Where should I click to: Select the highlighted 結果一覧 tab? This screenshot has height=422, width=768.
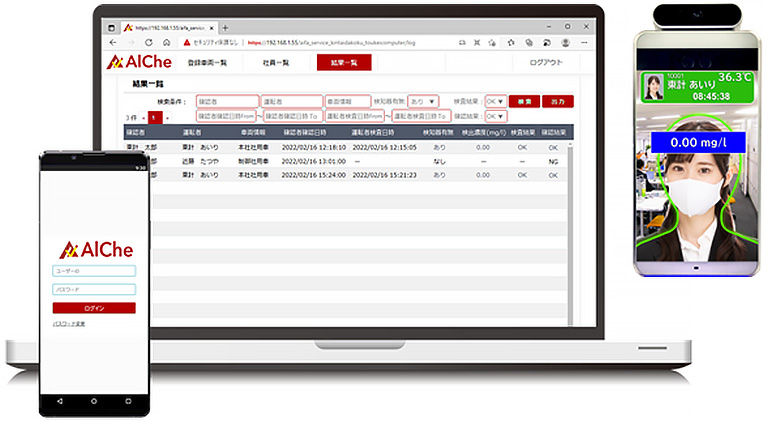(344, 63)
